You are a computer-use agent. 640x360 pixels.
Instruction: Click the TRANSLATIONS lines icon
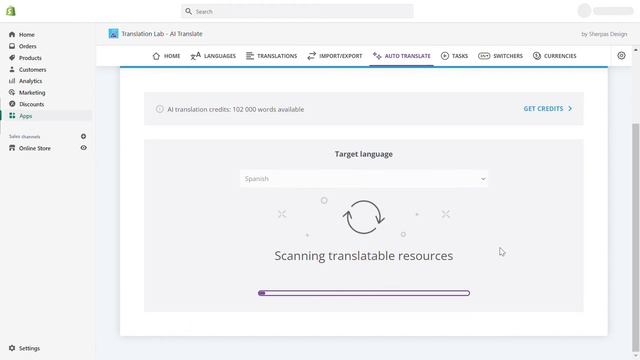[250, 56]
